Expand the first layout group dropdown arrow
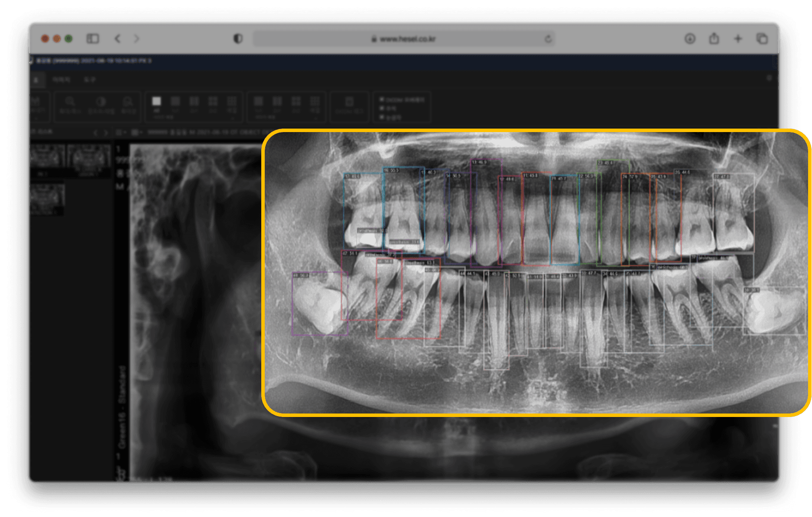812x517 pixels. click(233, 118)
